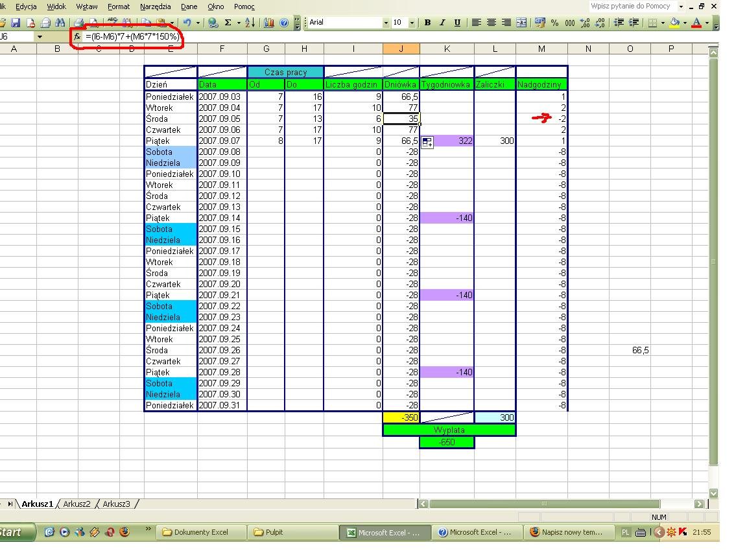
Task: Apply the red font color A
Action: (696, 23)
